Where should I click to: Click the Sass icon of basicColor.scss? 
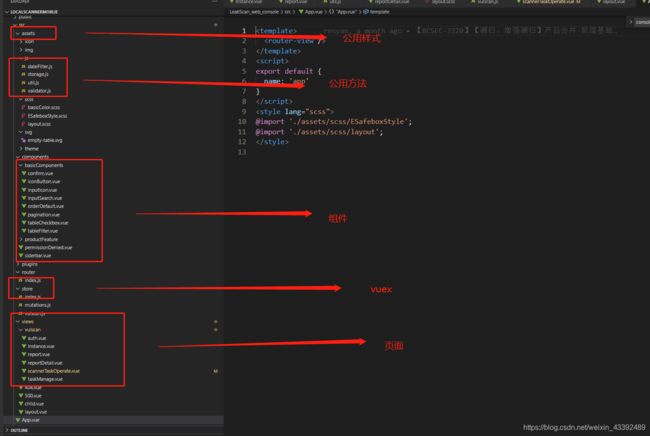point(24,107)
